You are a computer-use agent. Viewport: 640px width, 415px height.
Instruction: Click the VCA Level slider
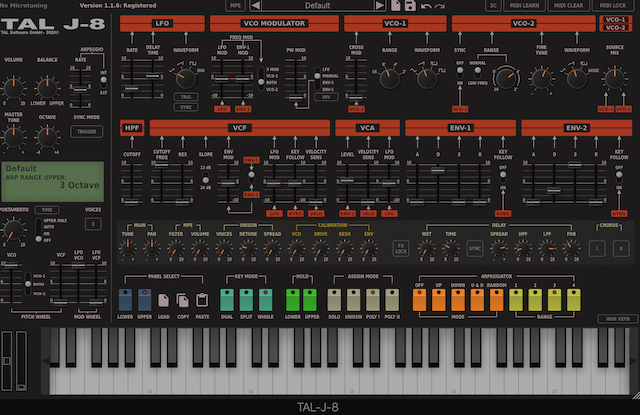(x=347, y=182)
